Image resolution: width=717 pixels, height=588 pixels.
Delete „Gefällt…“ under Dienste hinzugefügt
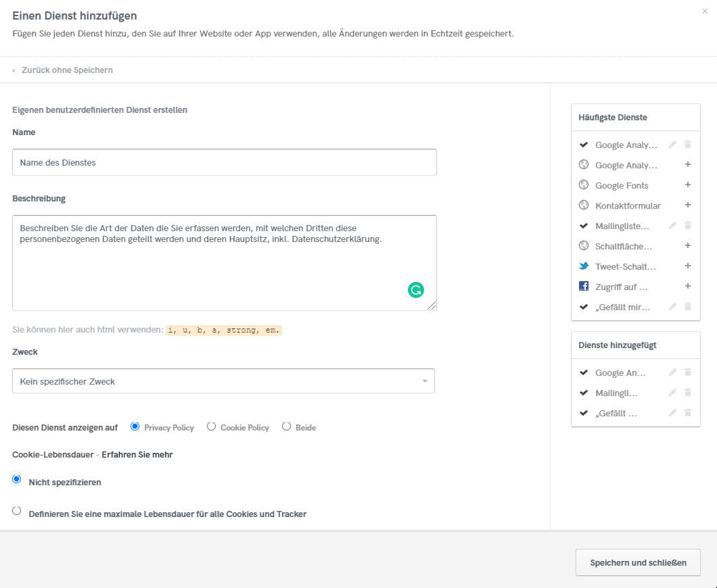pyautogui.click(x=688, y=413)
